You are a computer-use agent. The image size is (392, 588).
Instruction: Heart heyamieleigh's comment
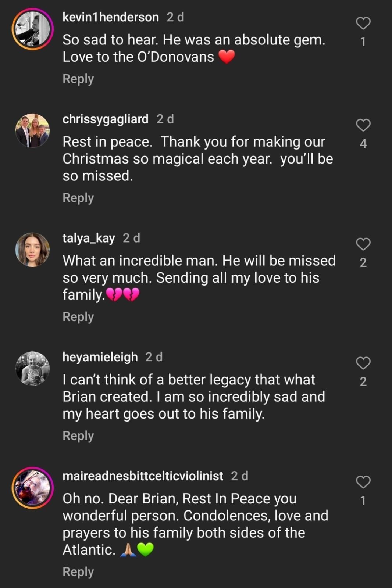pos(363,363)
